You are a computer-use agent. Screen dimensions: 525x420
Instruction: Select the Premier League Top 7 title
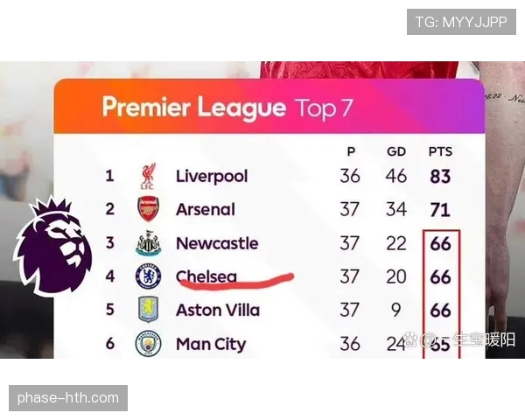[227, 108]
